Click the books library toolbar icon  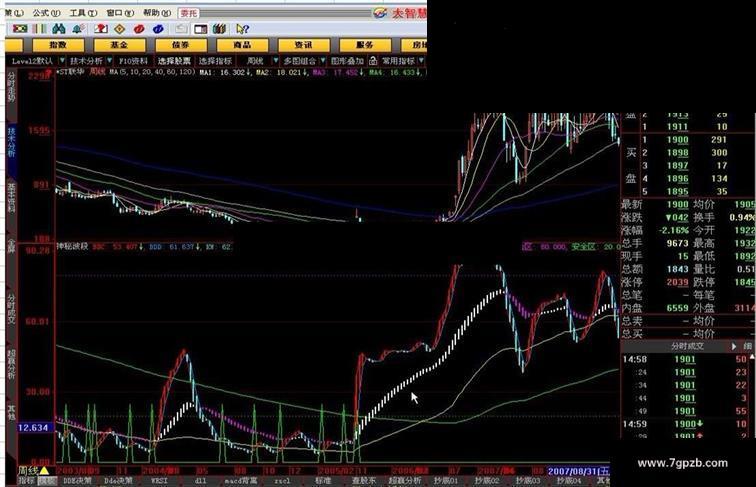[x=219, y=29]
